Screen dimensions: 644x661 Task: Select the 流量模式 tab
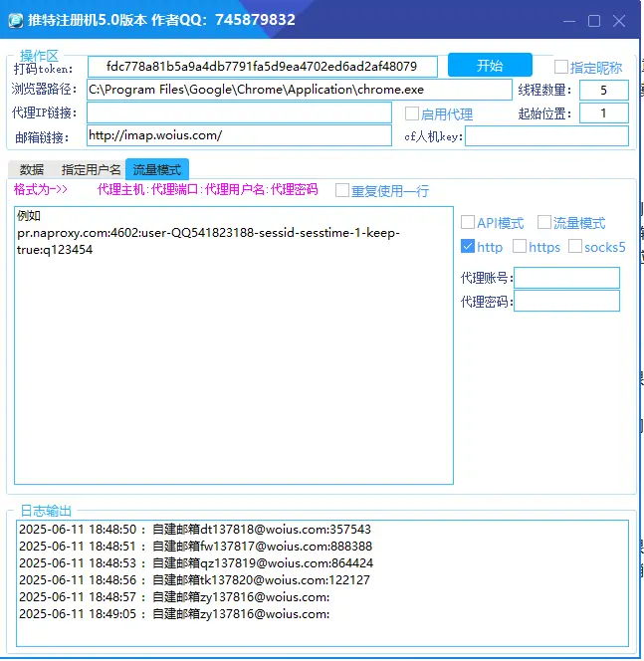coord(157,169)
